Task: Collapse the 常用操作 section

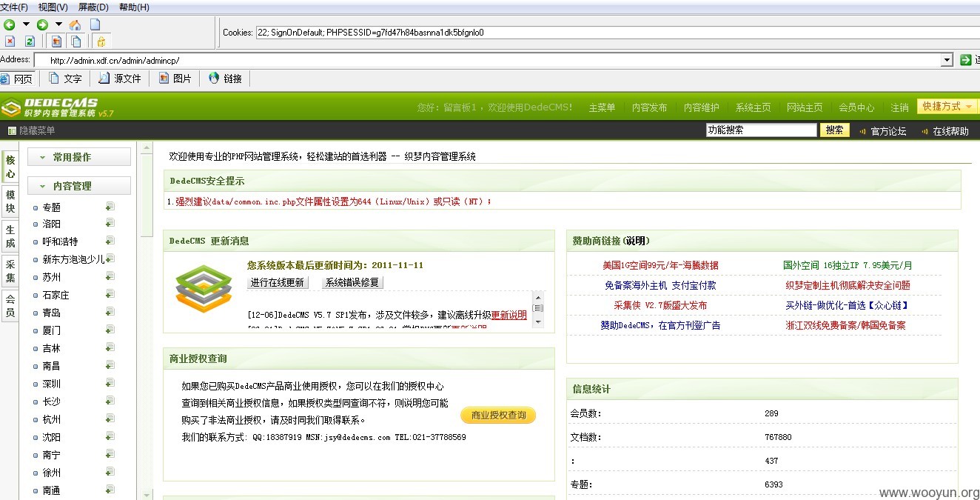Action: 79,157
